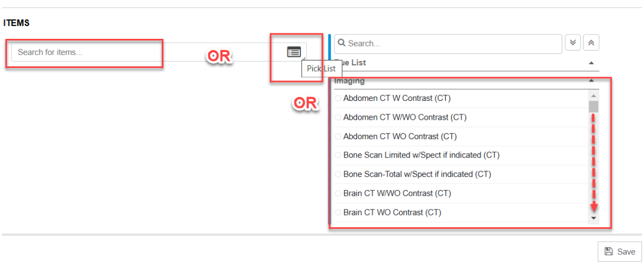Viewport: 644px width, 265px height.
Task: Click the collapse all double-chevron button
Action: tap(591, 43)
